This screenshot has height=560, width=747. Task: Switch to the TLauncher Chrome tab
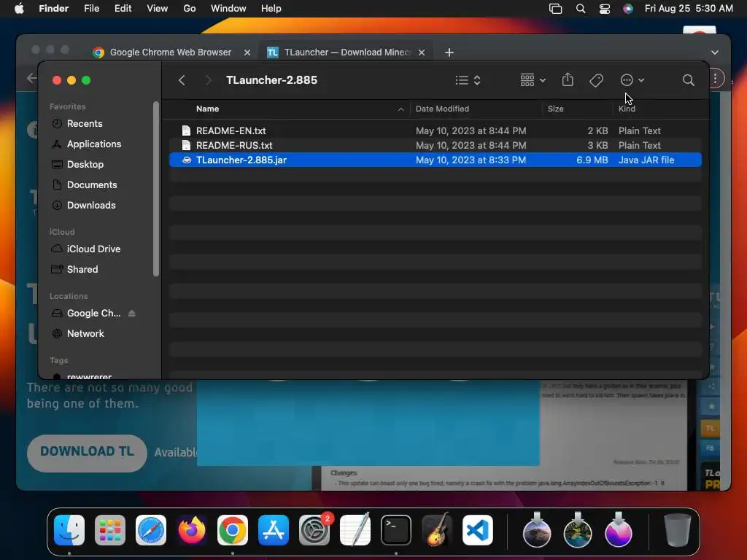click(x=347, y=52)
